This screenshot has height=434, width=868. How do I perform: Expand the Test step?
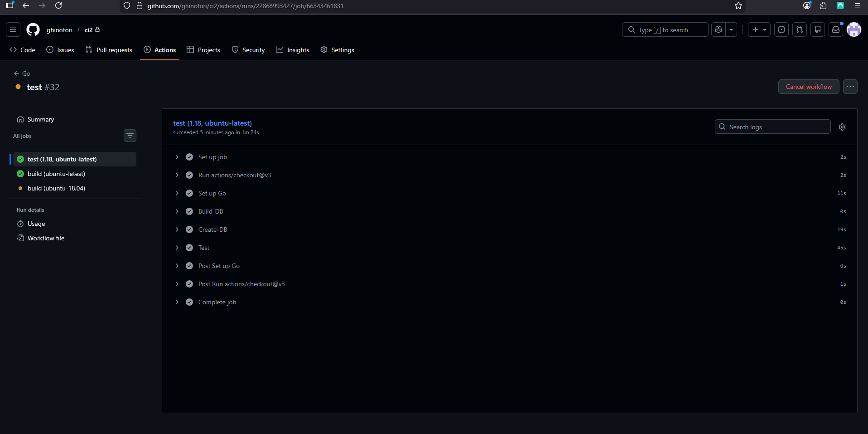pyautogui.click(x=510, y=248)
